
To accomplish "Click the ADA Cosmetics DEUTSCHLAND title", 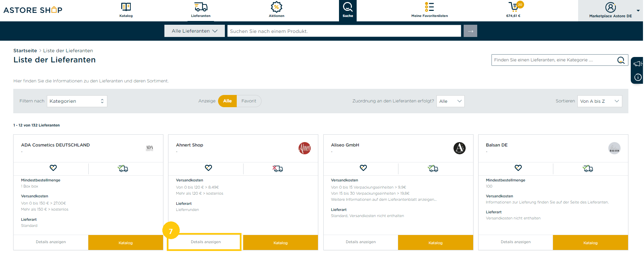I will (55, 145).
